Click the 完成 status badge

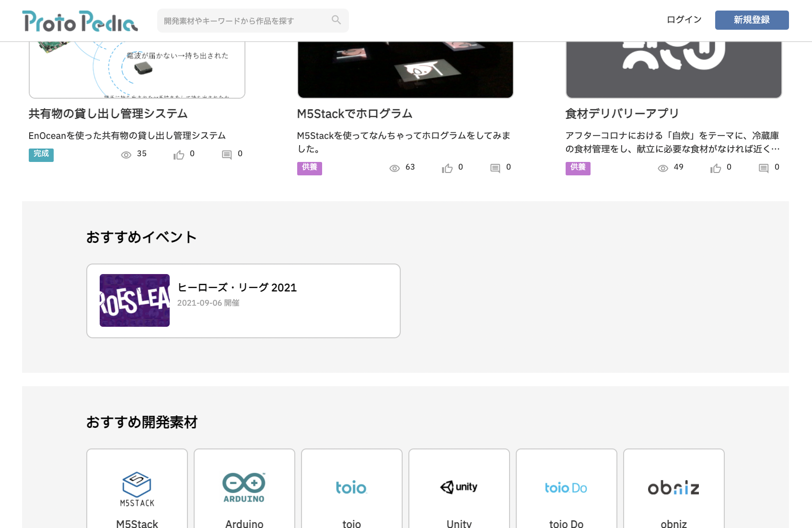(41, 154)
